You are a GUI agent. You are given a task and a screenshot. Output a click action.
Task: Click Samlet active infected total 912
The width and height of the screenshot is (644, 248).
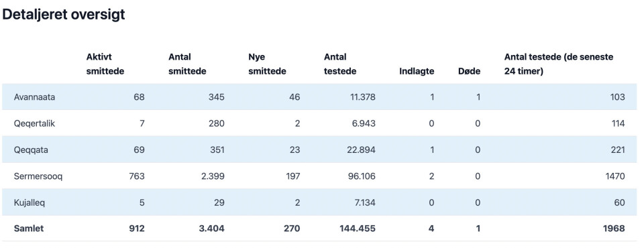[x=137, y=229]
